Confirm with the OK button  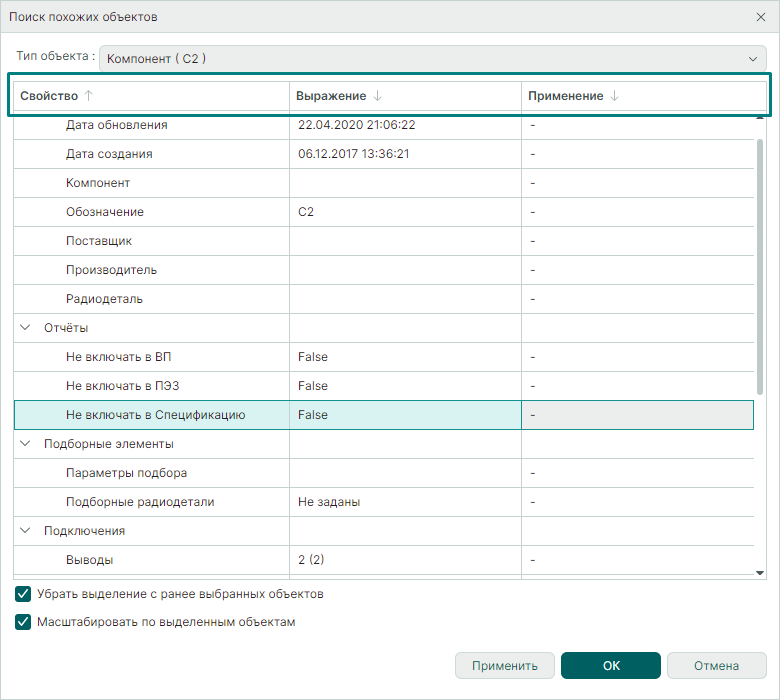(x=610, y=666)
